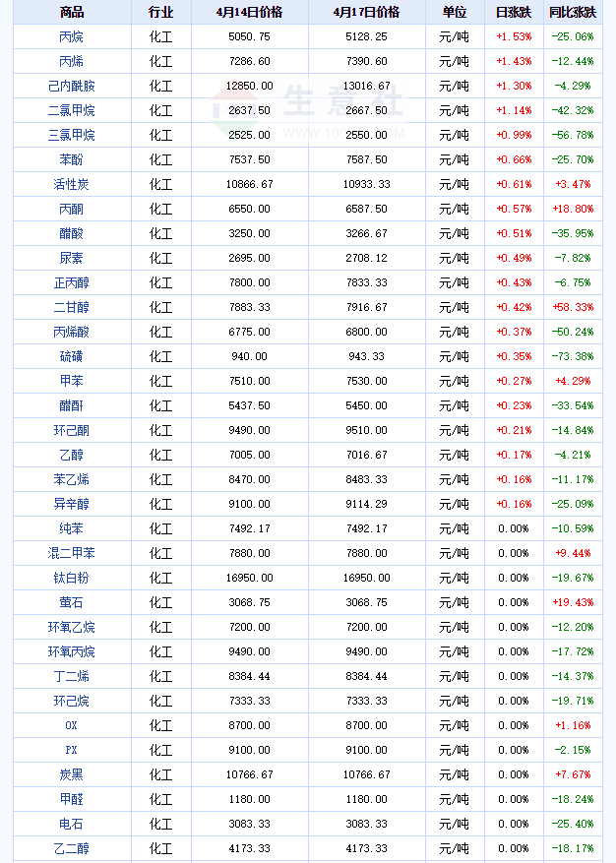Viewport: 616px width, 863px height.
Task: Open the PX commodity link
Action: (x=72, y=750)
